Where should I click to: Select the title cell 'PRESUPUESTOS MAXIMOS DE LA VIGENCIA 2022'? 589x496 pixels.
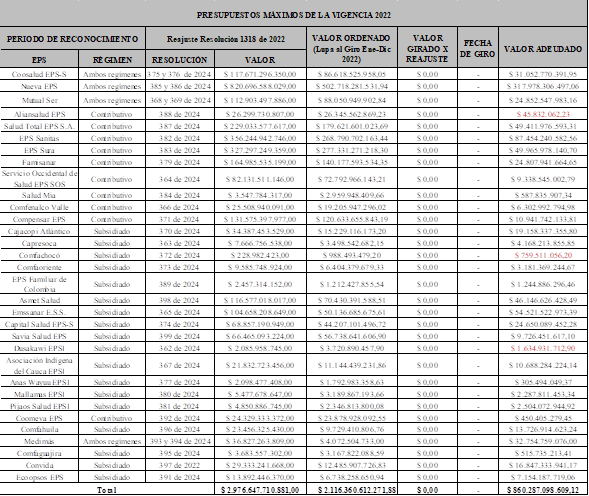(x=293, y=15)
